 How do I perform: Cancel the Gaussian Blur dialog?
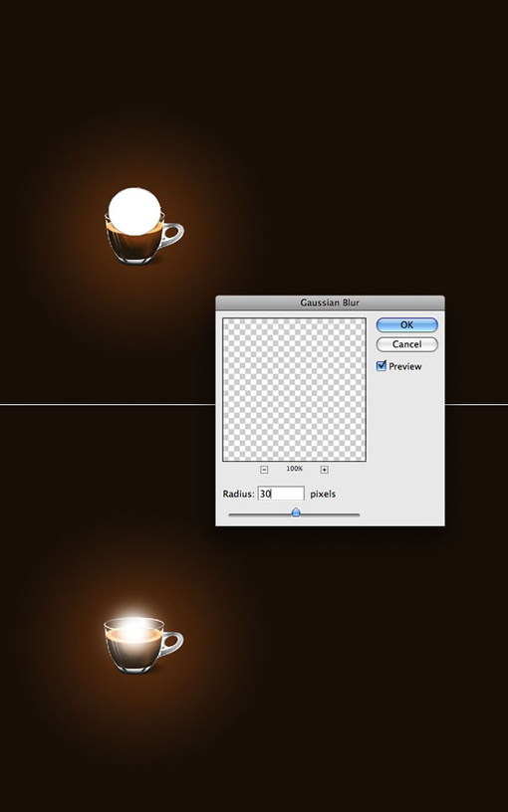click(x=407, y=344)
